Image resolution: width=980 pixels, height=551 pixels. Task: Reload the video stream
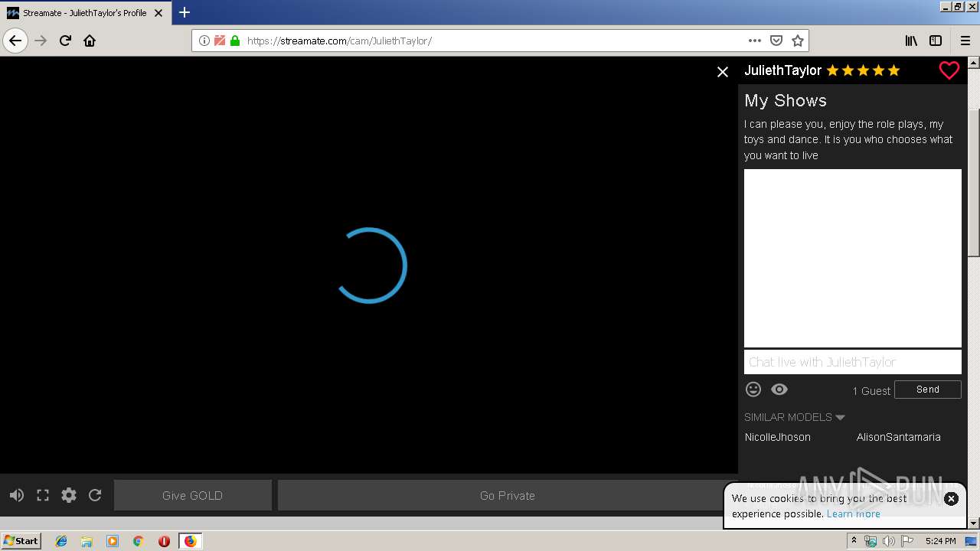click(x=95, y=495)
